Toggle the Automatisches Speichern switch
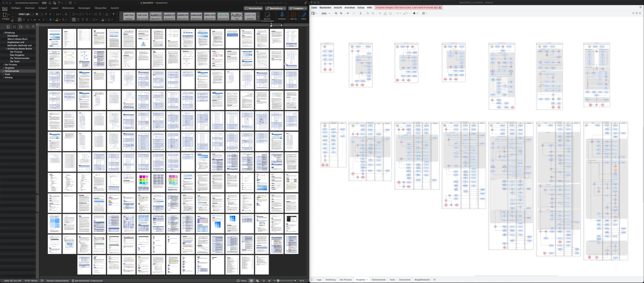Viewport: 644px width, 283px height. 44,3
